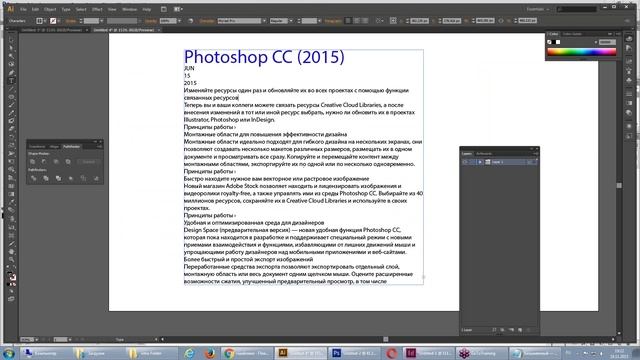Open Firefox from the taskbar
The image size is (640, 360).
[x=210, y=353]
